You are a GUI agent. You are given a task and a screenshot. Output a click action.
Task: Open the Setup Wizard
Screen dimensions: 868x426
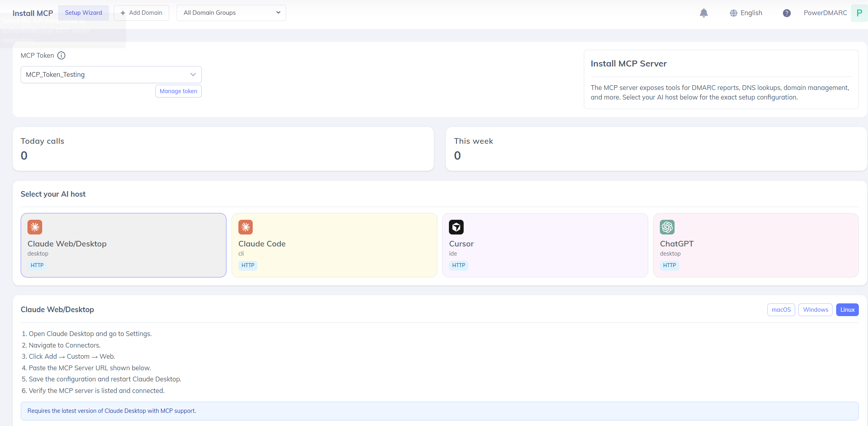click(84, 13)
